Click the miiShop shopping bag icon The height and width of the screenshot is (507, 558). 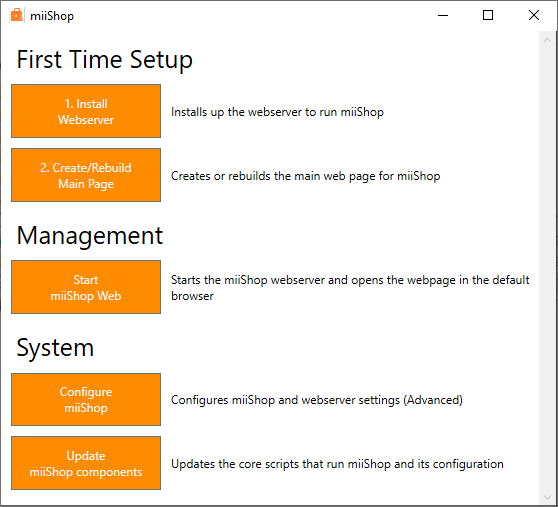[x=16, y=15]
